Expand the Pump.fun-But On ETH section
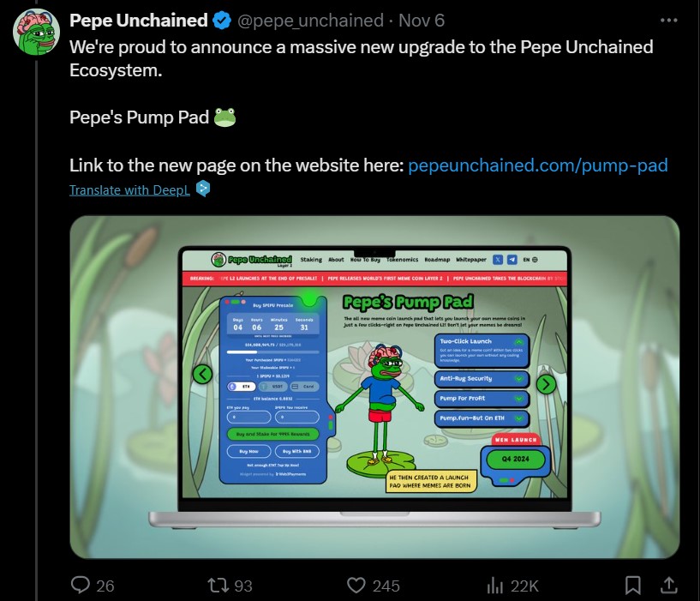The height and width of the screenshot is (601, 700). 482,418
